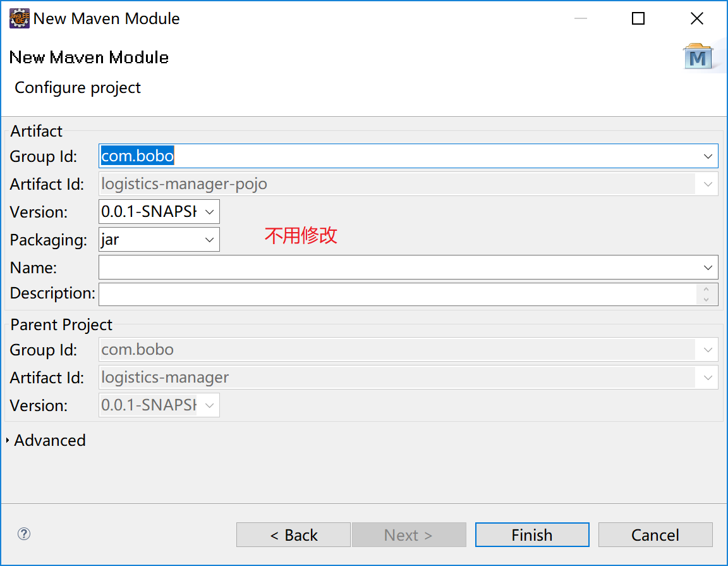Open the Artifact Version dropdown arrow
The height and width of the screenshot is (566, 728).
point(209,212)
